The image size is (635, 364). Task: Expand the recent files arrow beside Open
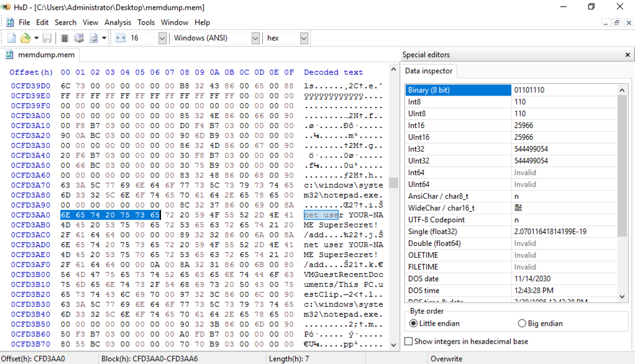pos(36,38)
